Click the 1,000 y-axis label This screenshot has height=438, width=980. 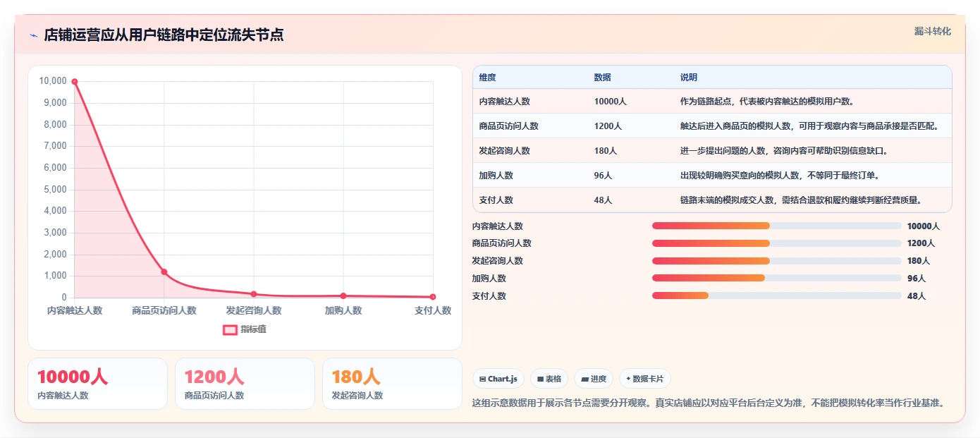(x=55, y=276)
